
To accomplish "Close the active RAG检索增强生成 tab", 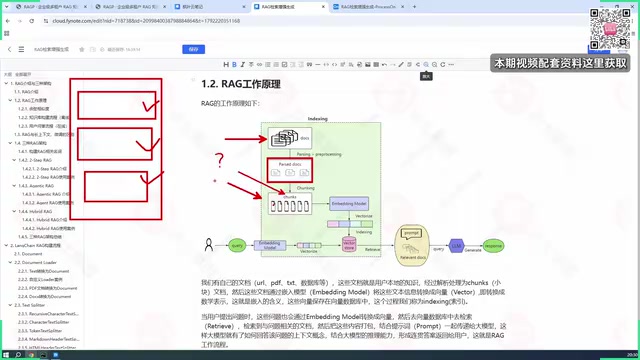I will click(323, 7).
